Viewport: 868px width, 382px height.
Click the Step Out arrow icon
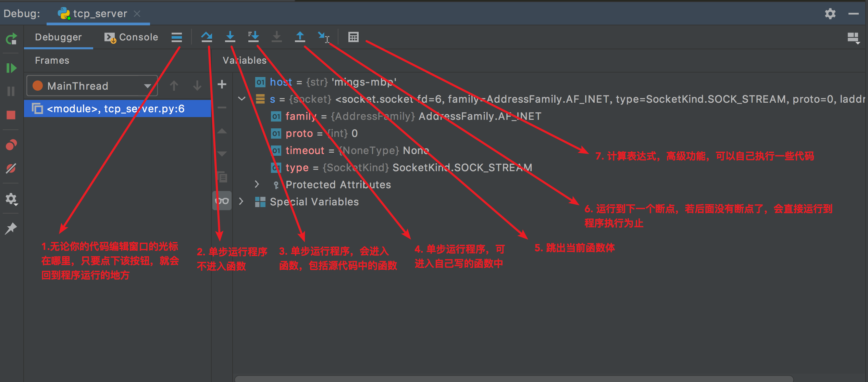(x=300, y=37)
